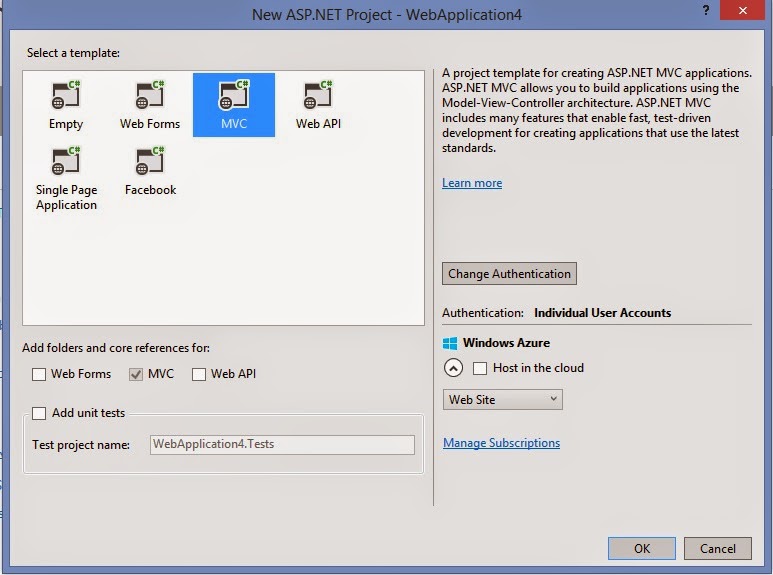Click the Authentication label text
This screenshot has width=773, height=575.
[x=483, y=313]
